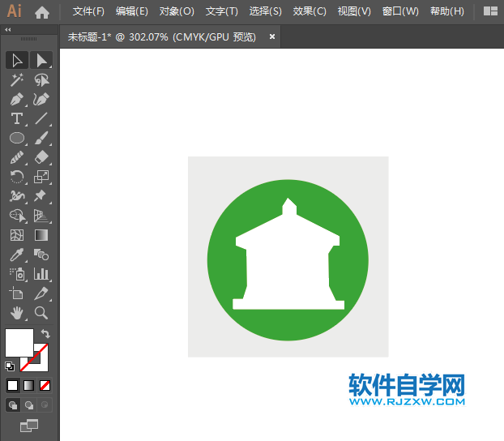The height and width of the screenshot is (441, 504).
Task: Select the Ellipse tool
Action: point(17,138)
